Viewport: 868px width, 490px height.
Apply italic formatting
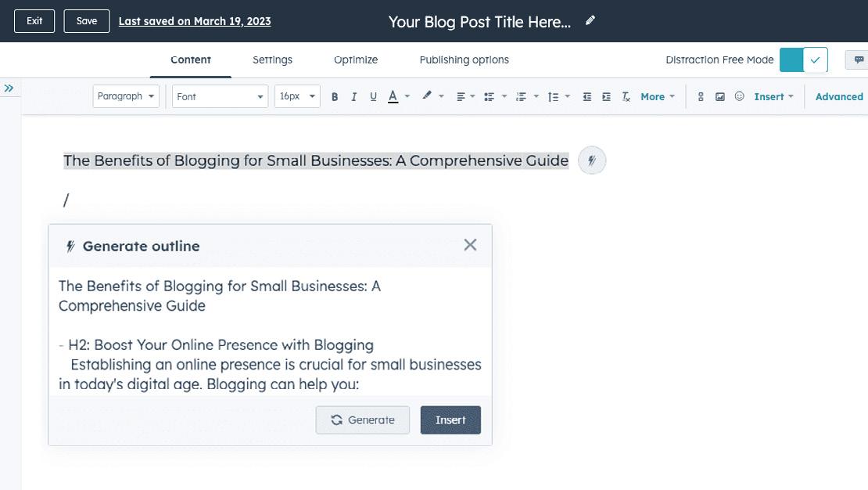click(353, 97)
